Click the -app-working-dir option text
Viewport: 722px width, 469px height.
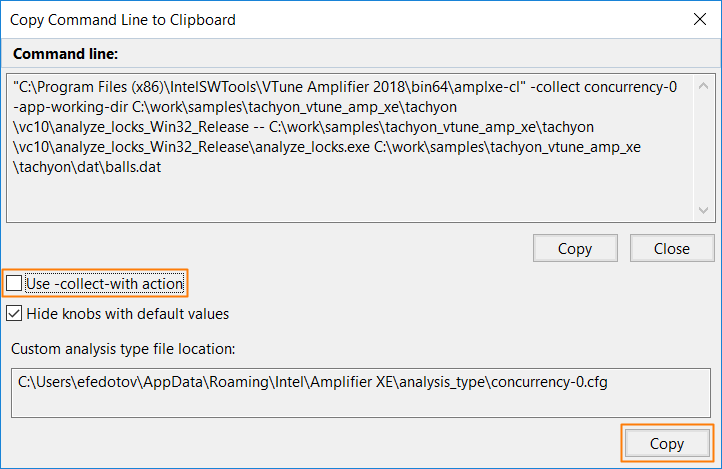70,107
